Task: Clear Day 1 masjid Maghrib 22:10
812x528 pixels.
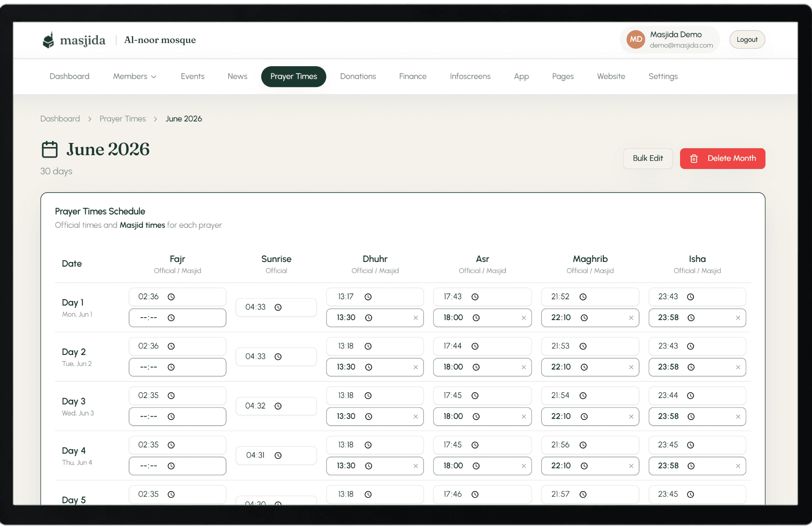Action: click(631, 318)
